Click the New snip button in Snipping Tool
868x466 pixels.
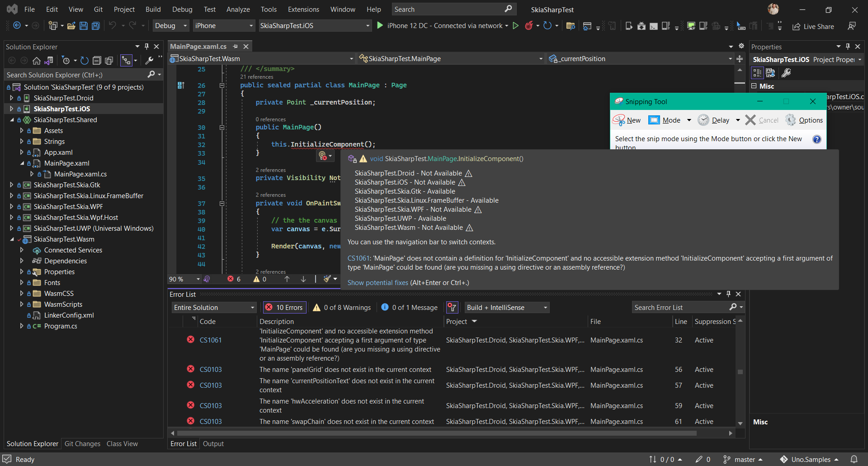coord(627,120)
